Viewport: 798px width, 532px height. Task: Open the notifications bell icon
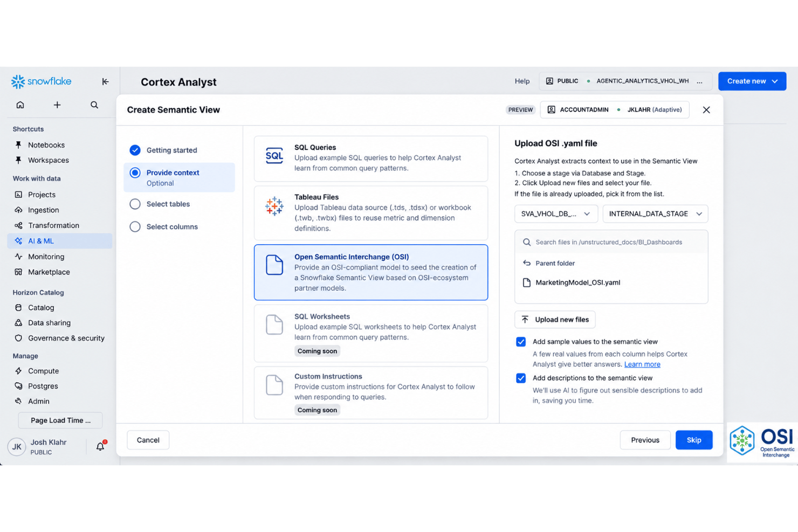[100, 446]
